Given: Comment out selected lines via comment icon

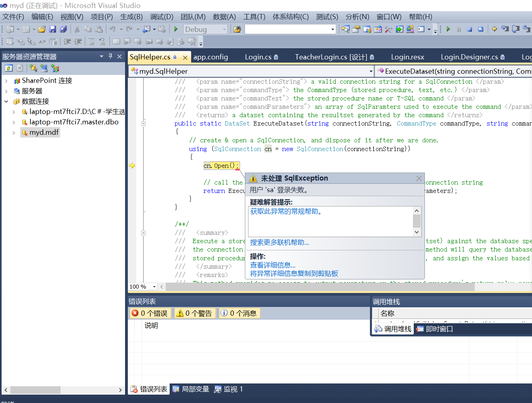Looking at the screenshot, I should (92, 41).
